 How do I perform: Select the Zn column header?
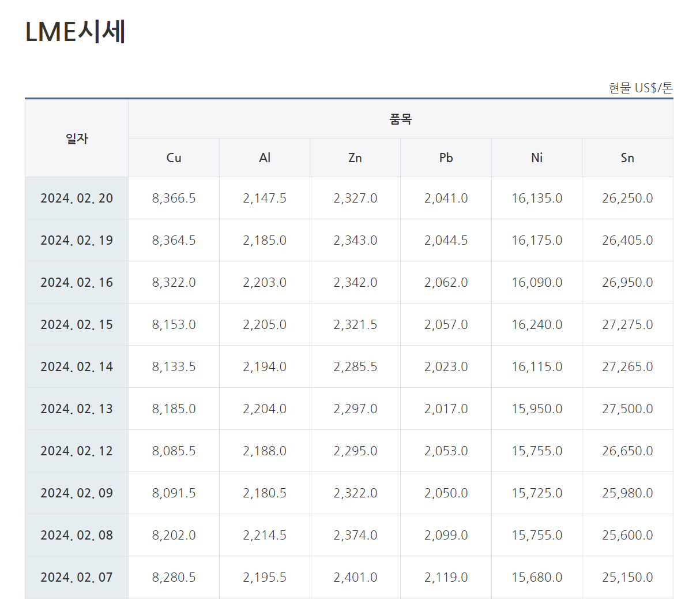[355, 158]
